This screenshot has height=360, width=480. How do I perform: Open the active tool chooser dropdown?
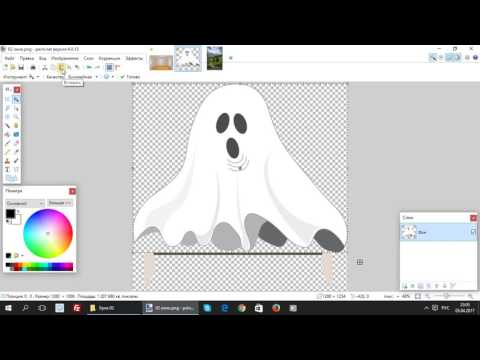[x=33, y=77]
